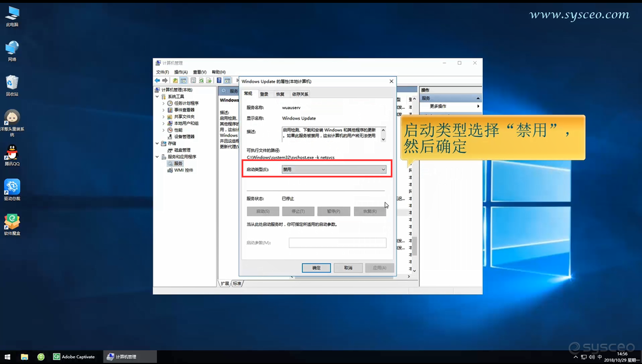The image size is (642, 364).
Task: Switch to the 依存关系 tab
Action: click(300, 94)
